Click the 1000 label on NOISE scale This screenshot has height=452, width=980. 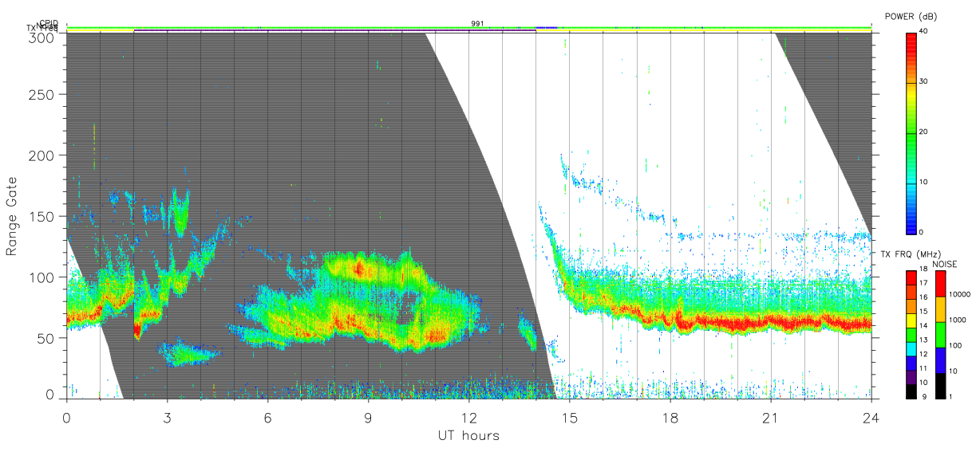(x=957, y=320)
